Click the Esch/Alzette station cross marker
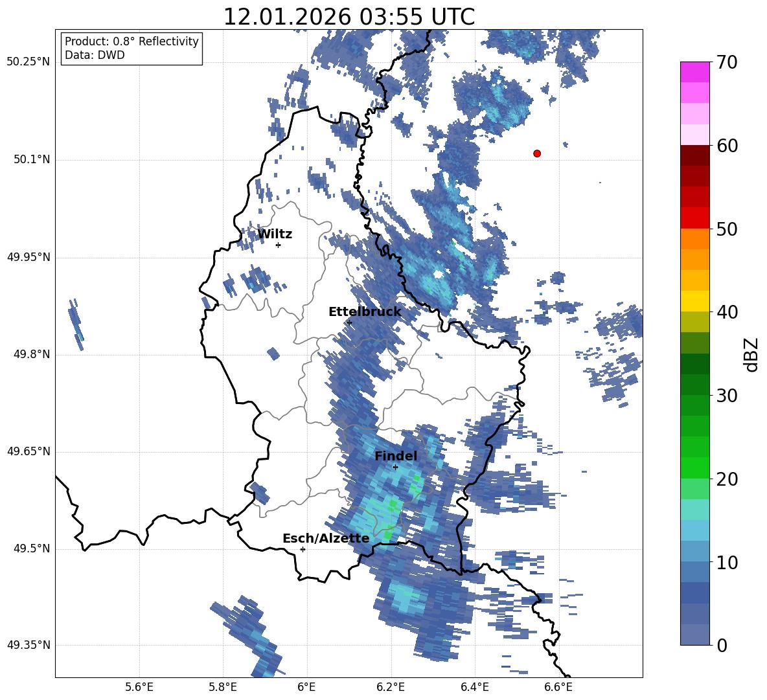767x700 pixels. (303, 549)
